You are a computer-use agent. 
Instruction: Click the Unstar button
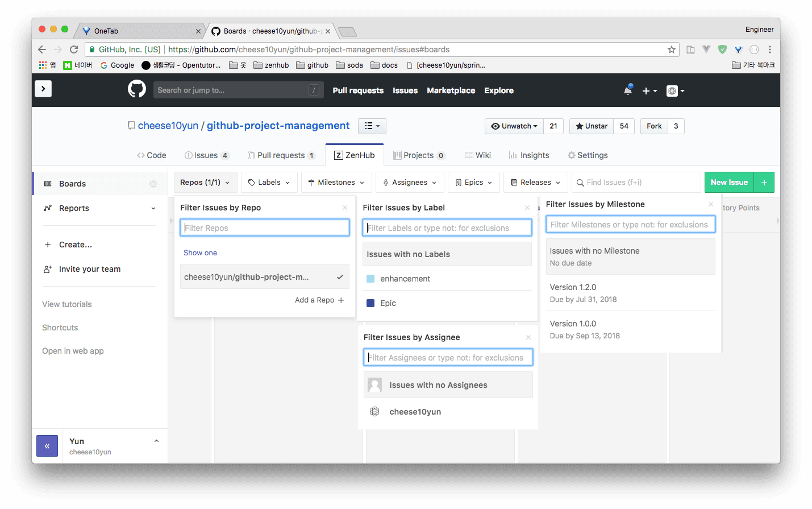[x=592, y=126]
